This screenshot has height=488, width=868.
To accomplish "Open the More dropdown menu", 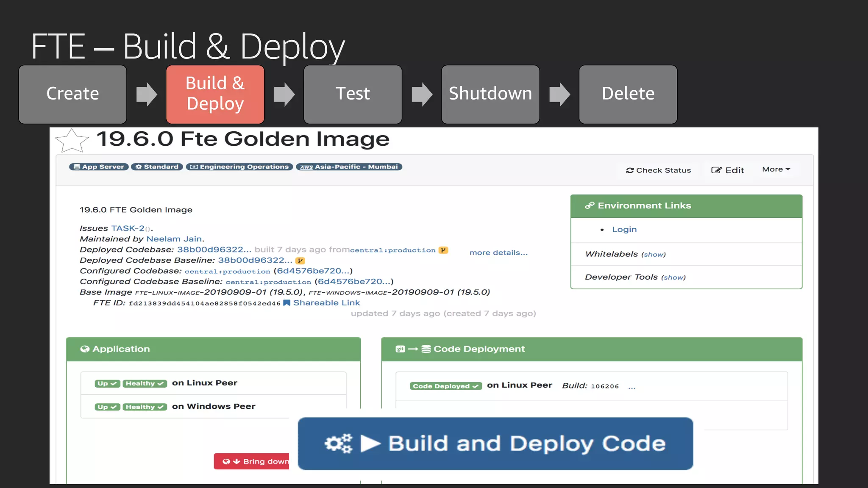I will tap(776, 169).
